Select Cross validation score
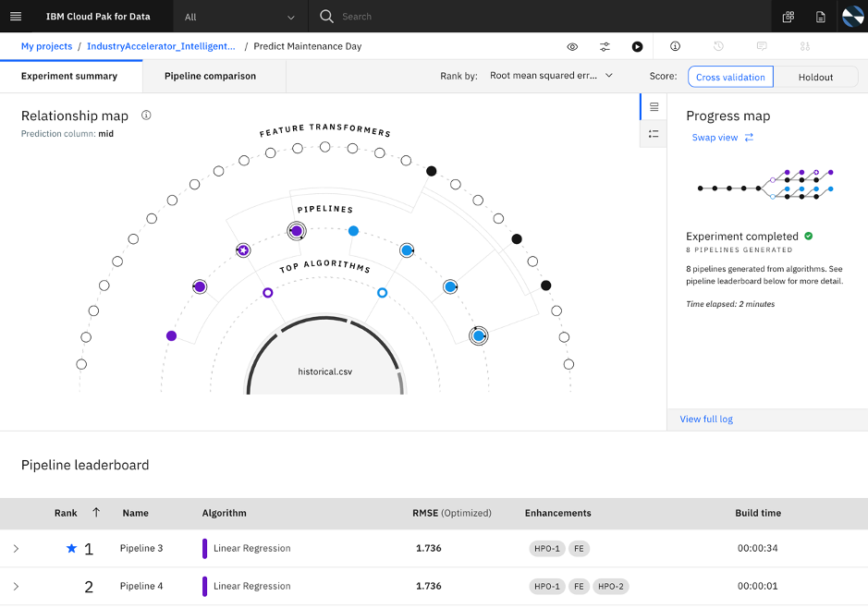 pyautogui.click(x=730, y=77)
